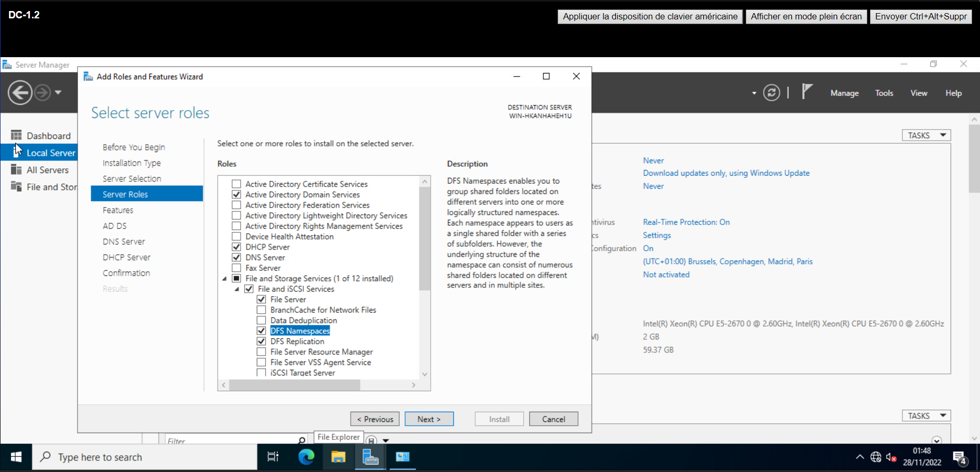This screenshot has width=980, height=472.
Task: Click the muted speaker tray icon
Action: [891, 457]
